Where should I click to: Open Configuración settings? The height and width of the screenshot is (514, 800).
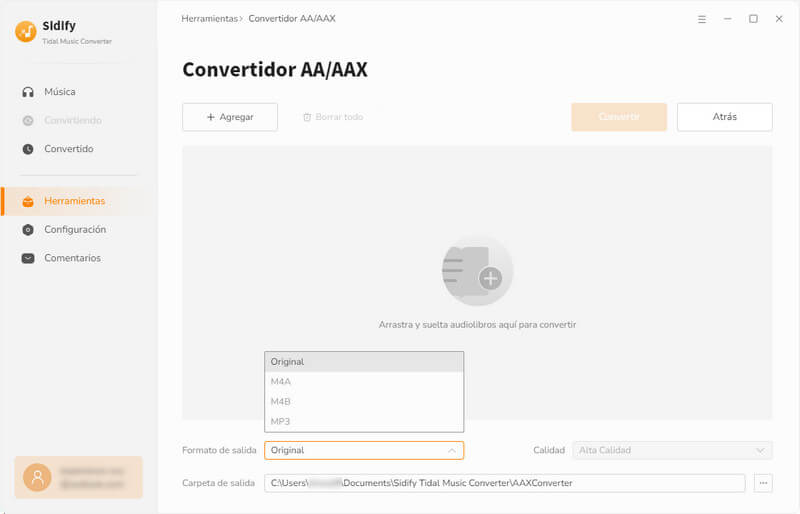tap(75, 230)
